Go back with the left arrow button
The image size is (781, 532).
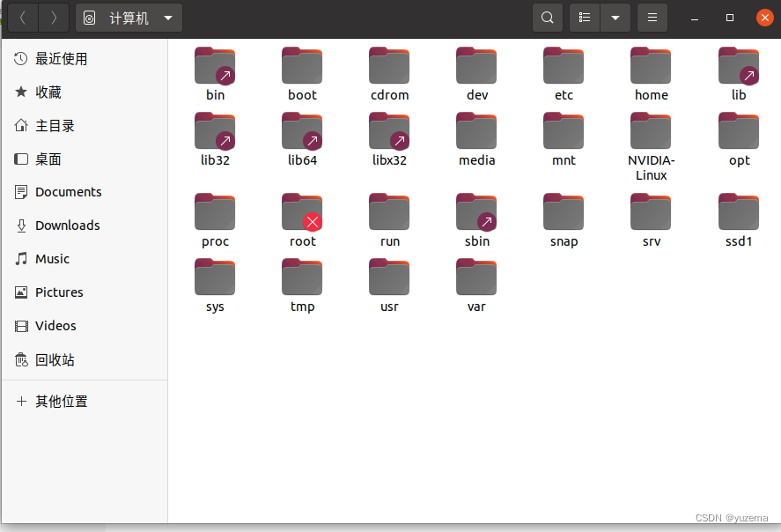tap(23, 18)
